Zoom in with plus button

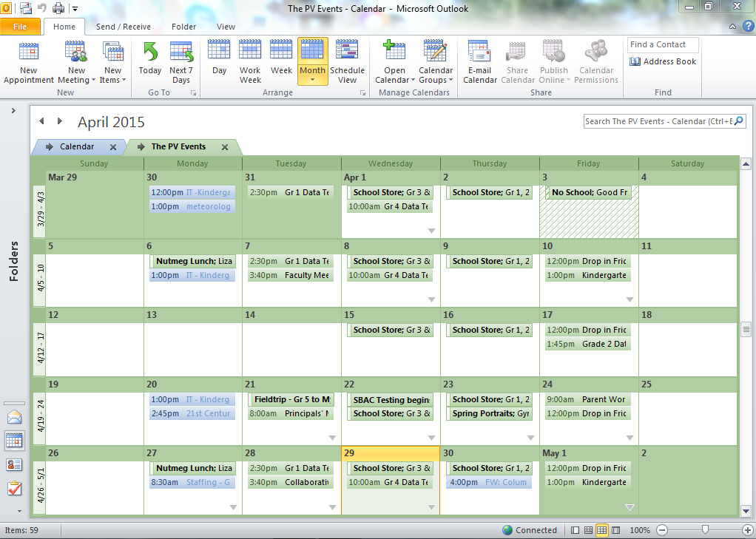coord(747,530)
